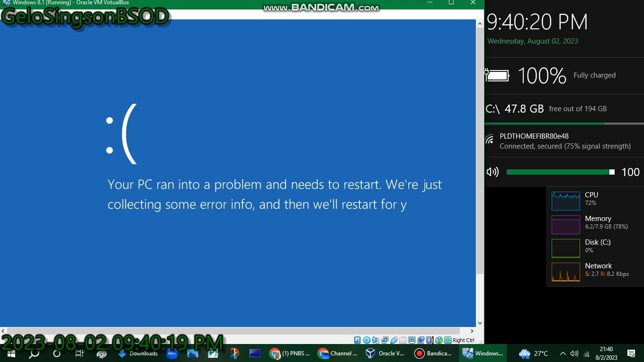Open Task View on the taskbar
The width and height of the screenshot is (644, 362).
(80, 353)
